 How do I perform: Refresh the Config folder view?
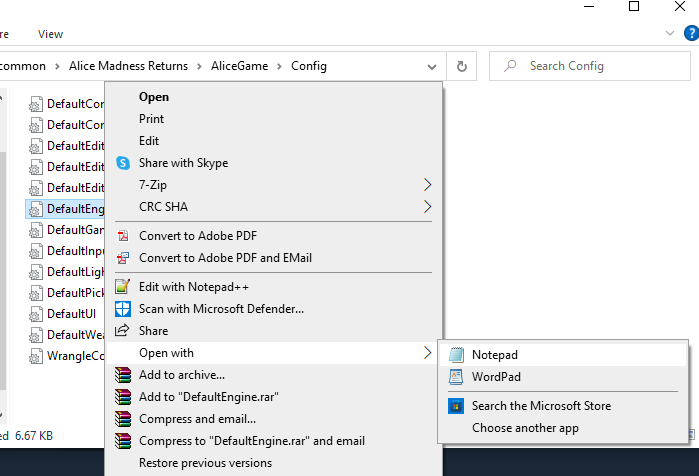461,66
